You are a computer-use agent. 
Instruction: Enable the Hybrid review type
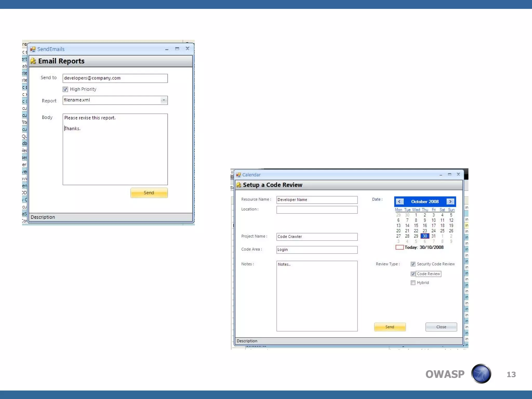tap(413, 283)
